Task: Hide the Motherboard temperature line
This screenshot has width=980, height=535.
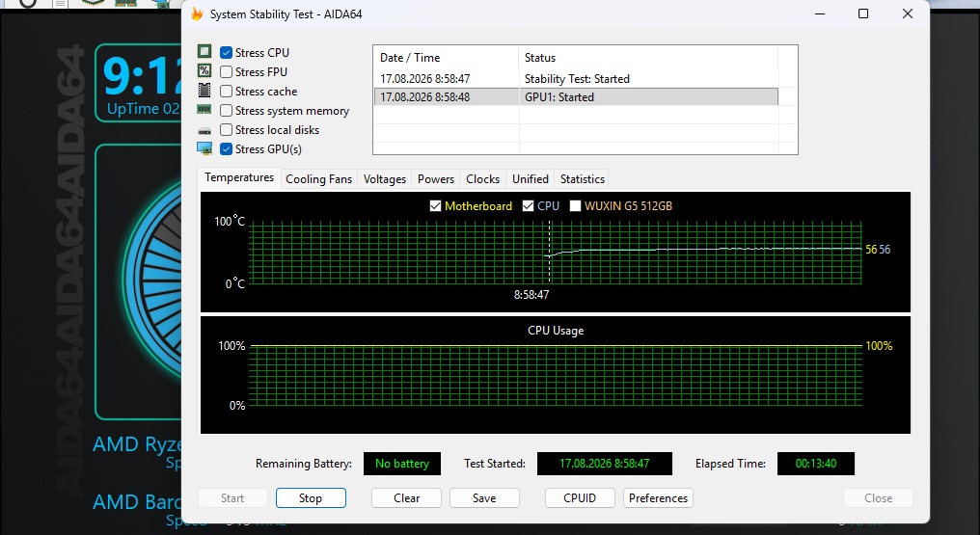Action: click(x=436, y=206)
